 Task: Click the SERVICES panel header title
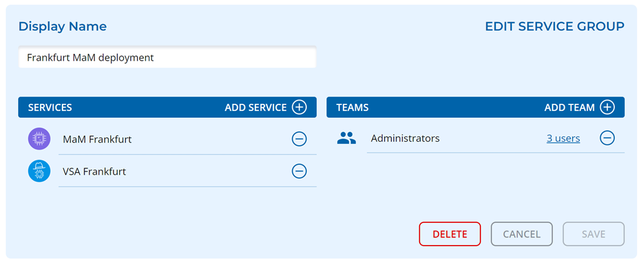click(x=50, y=108)
